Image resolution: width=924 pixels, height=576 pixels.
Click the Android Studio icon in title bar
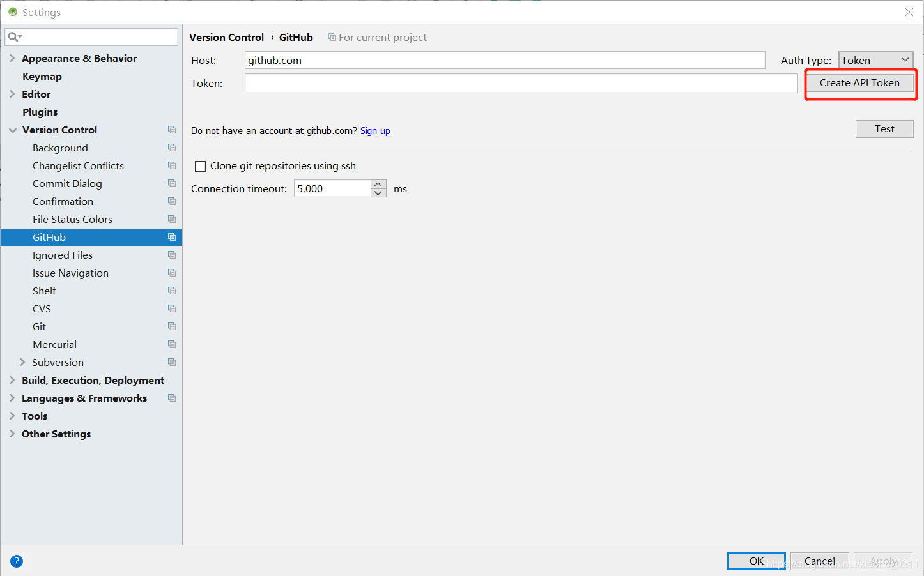point(13,12)
